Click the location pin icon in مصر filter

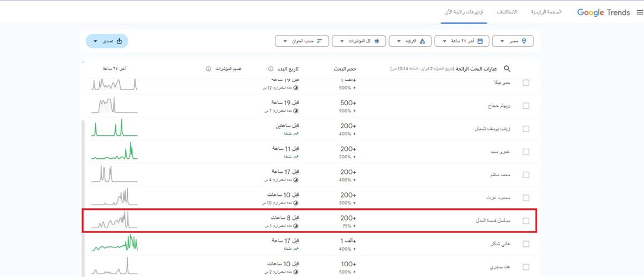coord(524,41)
